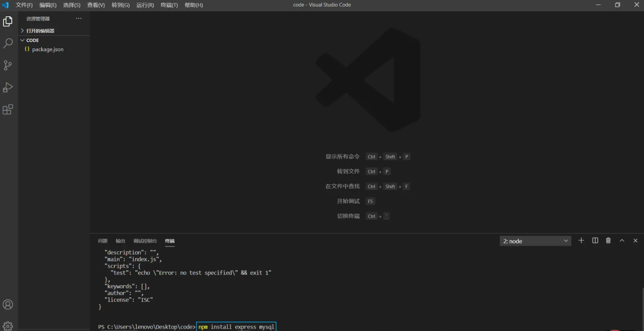The width and height of the screenshot is (644, 331).
Task: Open the 选择(S) menu
Action: pyautogui.click(x=72, y=5)
